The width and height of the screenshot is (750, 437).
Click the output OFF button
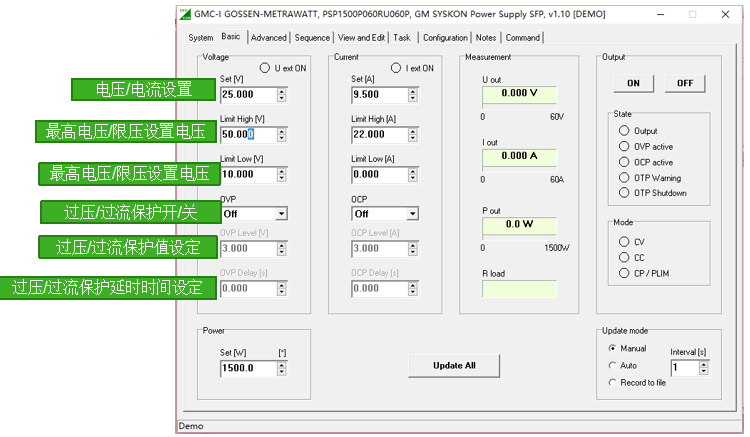(684, 83)
